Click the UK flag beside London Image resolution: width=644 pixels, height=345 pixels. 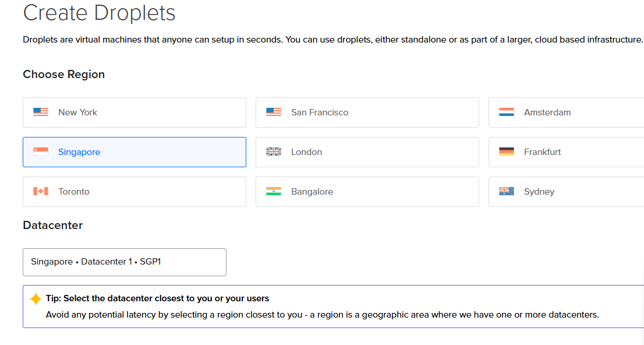(274, 152)
